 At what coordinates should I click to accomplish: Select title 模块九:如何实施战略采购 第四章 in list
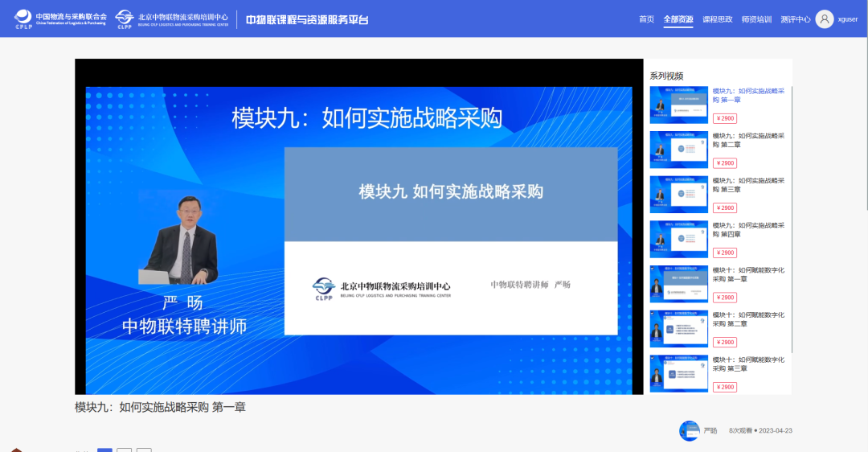coord(748,230)
